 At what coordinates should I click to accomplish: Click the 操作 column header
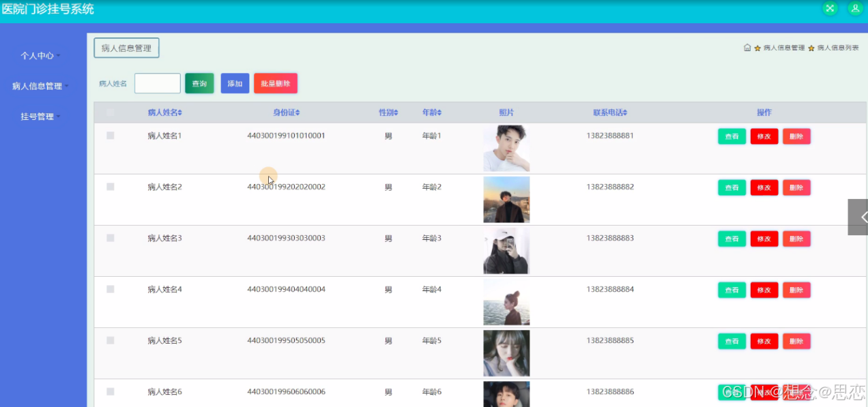(764, 112)
